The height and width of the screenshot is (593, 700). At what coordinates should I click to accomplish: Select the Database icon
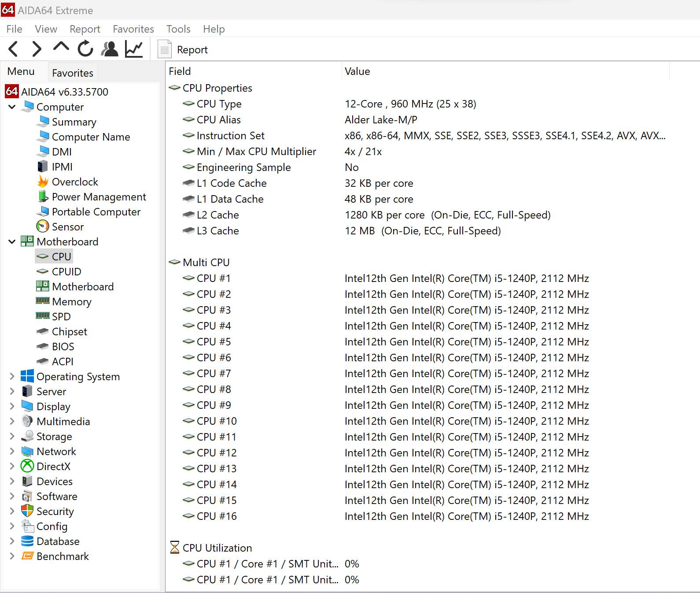pyautogui.click(x=27, y=541)
